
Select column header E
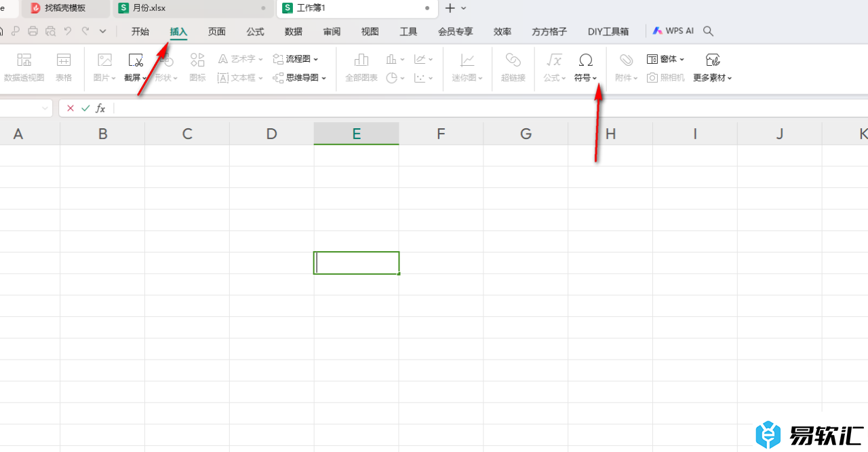point(357,134)
